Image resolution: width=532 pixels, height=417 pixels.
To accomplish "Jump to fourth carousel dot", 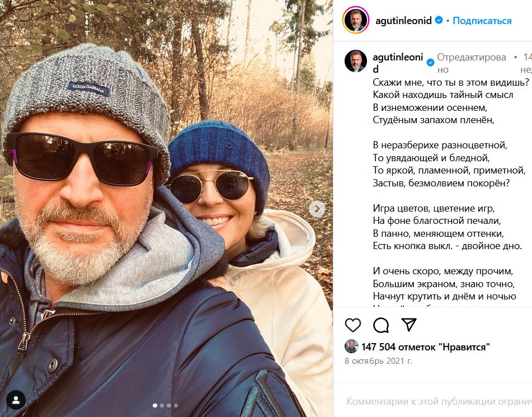I will pos(176,405).
